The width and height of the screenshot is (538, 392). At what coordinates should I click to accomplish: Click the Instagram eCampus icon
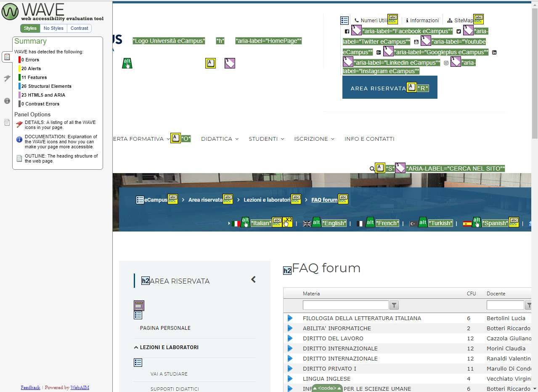coord(446,63)
